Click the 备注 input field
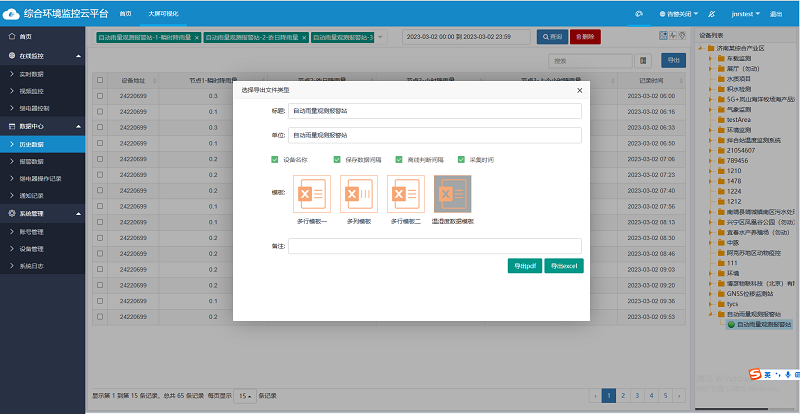The height and width of the screenshot is (414, 800). [435, 245]
